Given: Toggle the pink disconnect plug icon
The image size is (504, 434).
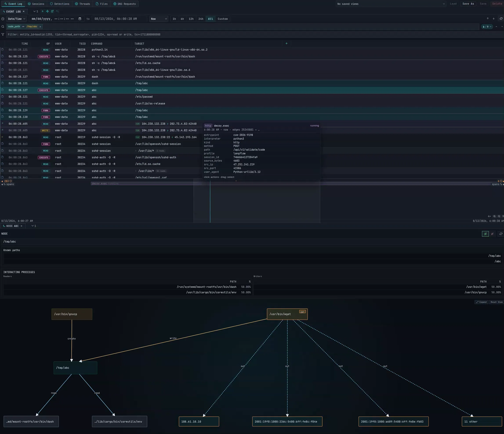Looking at the screenshot, I should tap(492, 234).
